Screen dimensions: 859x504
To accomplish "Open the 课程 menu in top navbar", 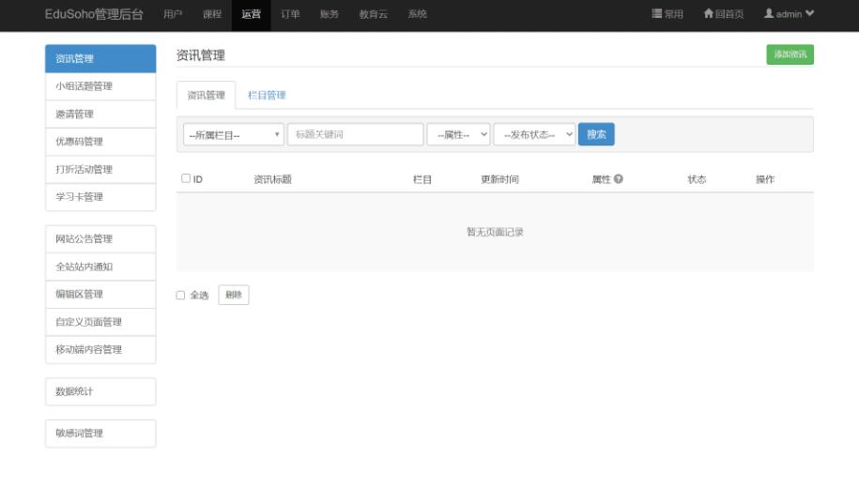I will (x=212, y=14).
